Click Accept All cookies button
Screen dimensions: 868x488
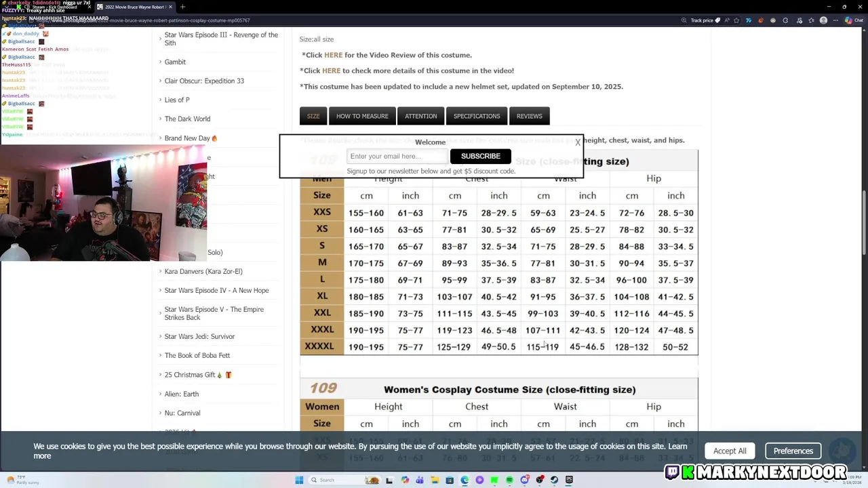coord(730,451)
